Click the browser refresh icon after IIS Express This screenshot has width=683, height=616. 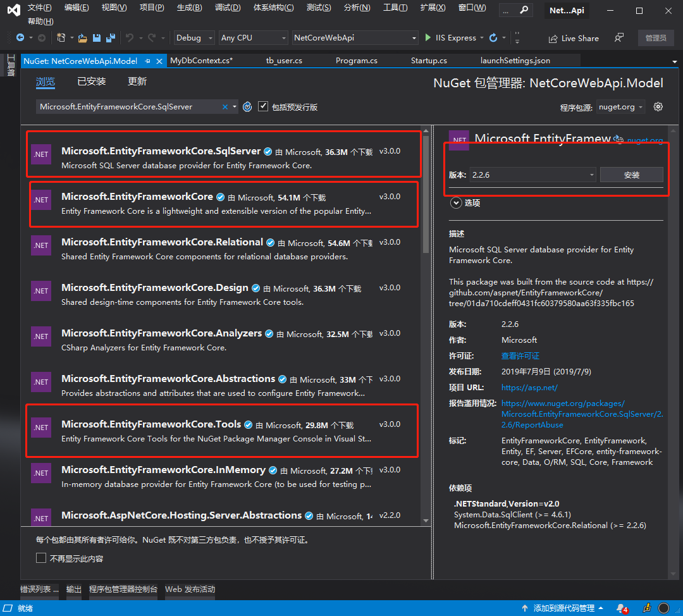tap(493, 38)
